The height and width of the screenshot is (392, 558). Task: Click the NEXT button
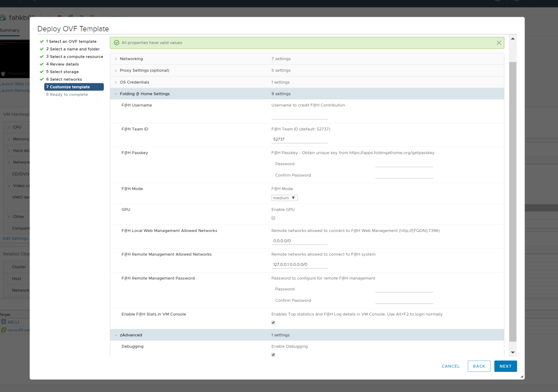[506, 366]
